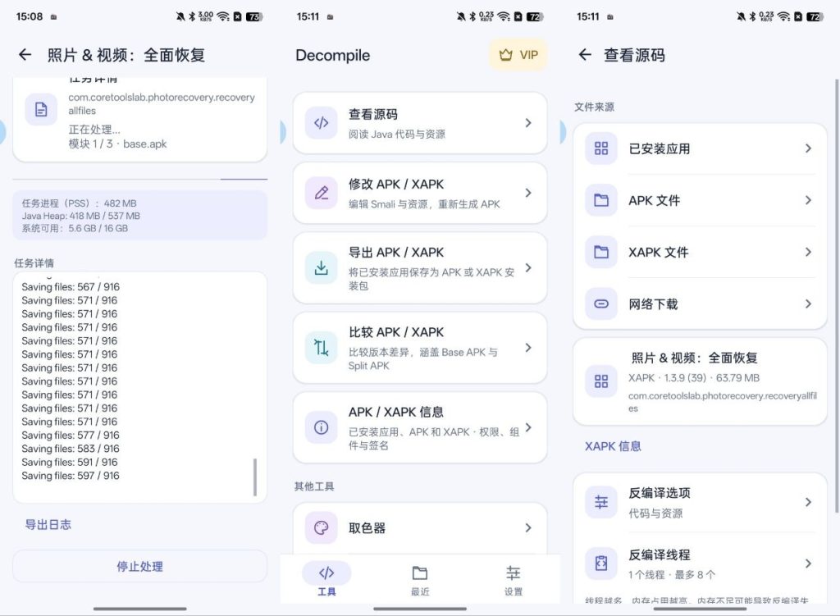The image size is (840, 616).
Task: Select the 比较 APK / XAPK title text
Action: (x=396, y=332)
